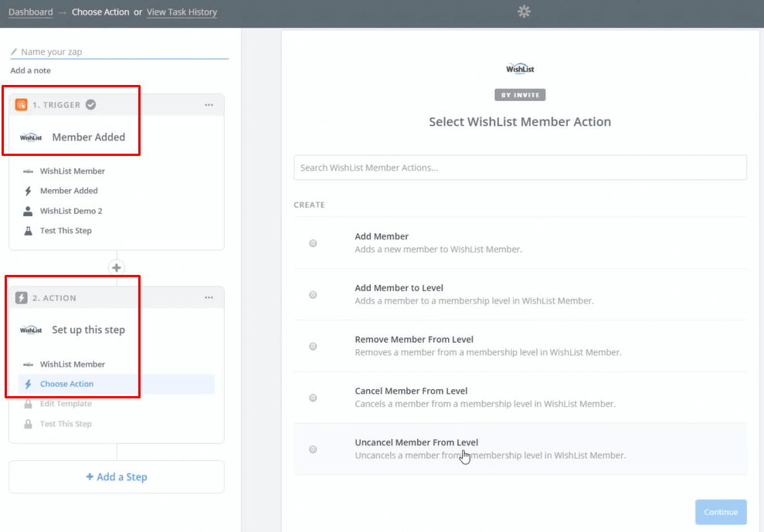Click Cancel Member From Level title text
Viewport: 764px width, 532px height.
click(x=411, y=391)
